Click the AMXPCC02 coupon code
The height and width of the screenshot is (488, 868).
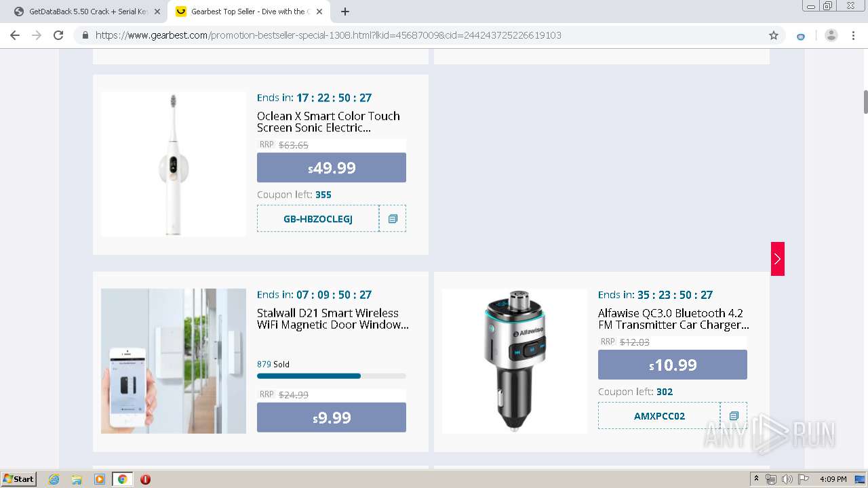pos(659,416)
